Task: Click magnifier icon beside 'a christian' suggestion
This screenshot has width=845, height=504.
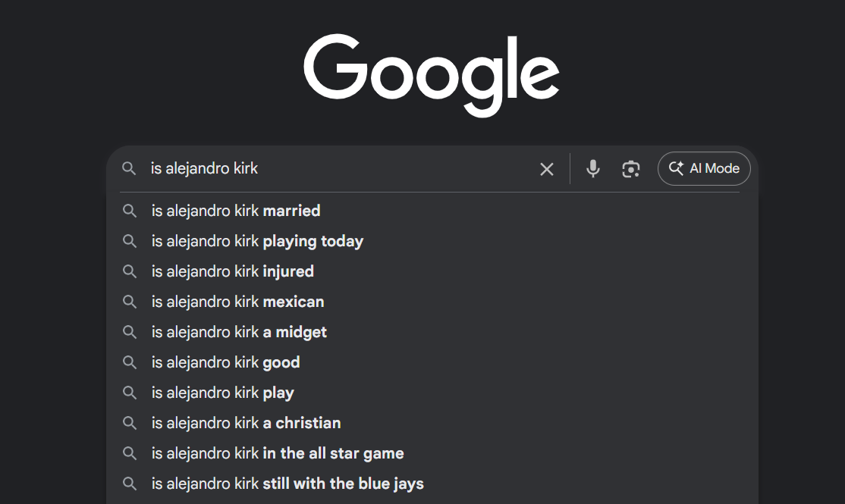Action: click(x=130, y=423)
